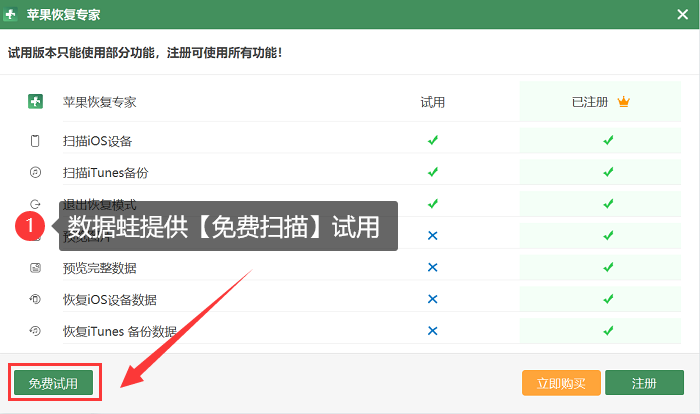
Task: Click the restore icon next to 恢复iOS设备数据
Action: pos(35,299)
